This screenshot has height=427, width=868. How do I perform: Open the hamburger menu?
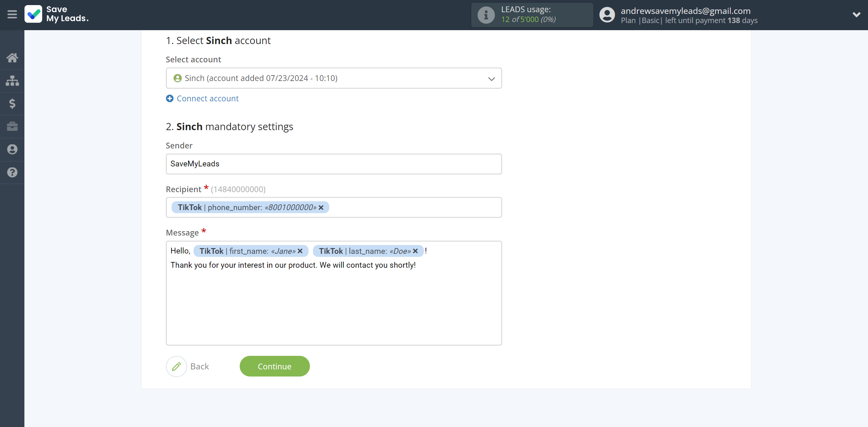point(12,15)
